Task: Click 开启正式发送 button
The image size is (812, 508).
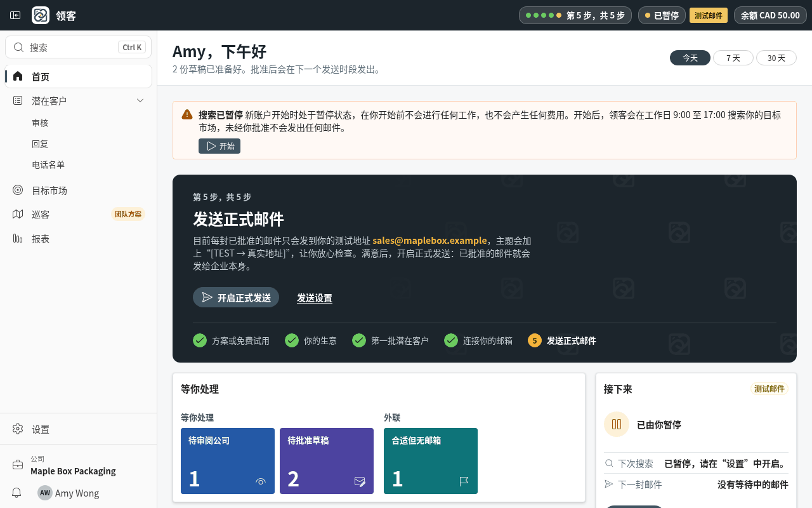Action: point(236,297)
